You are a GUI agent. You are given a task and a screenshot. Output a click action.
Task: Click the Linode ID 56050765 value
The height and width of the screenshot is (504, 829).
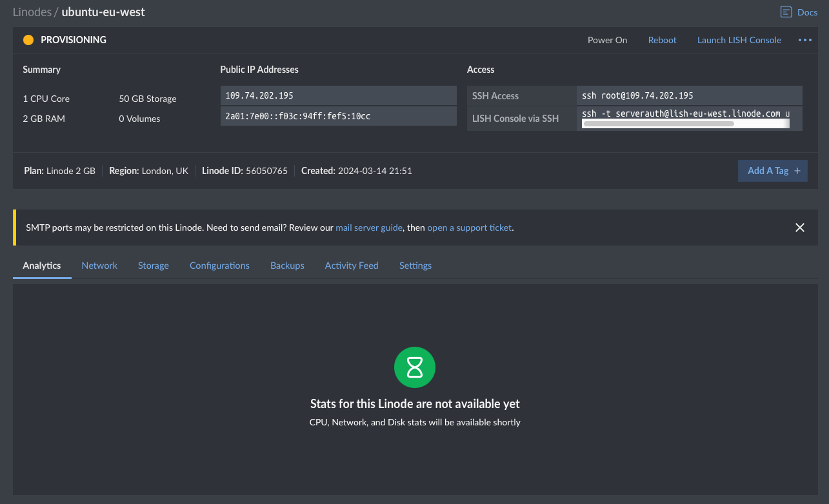(266, 171)
